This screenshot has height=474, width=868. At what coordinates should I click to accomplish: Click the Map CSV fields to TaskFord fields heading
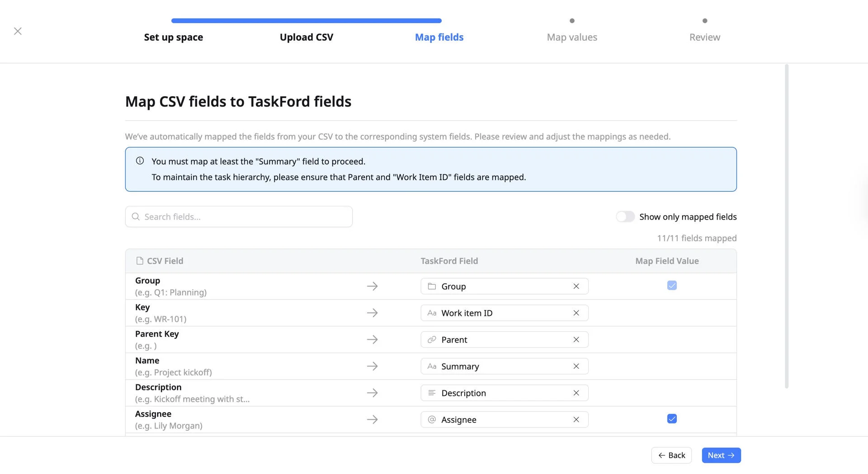238,102
